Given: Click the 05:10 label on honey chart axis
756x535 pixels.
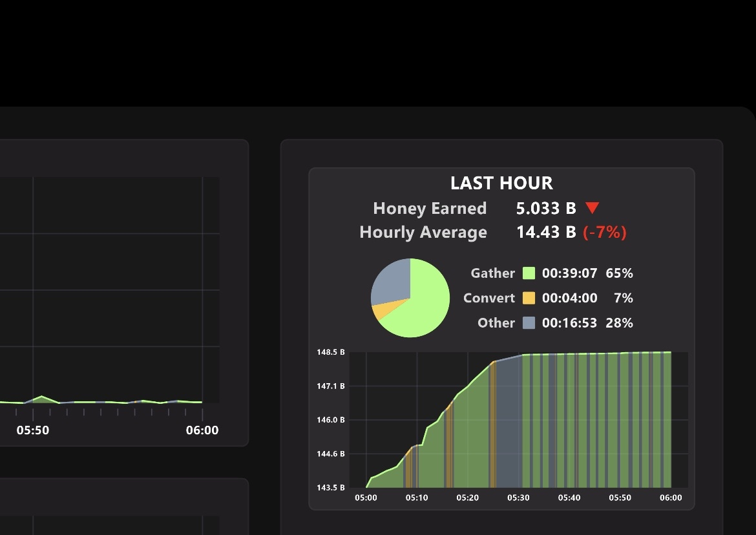Looking at the screenshot, I should [417, 498].
